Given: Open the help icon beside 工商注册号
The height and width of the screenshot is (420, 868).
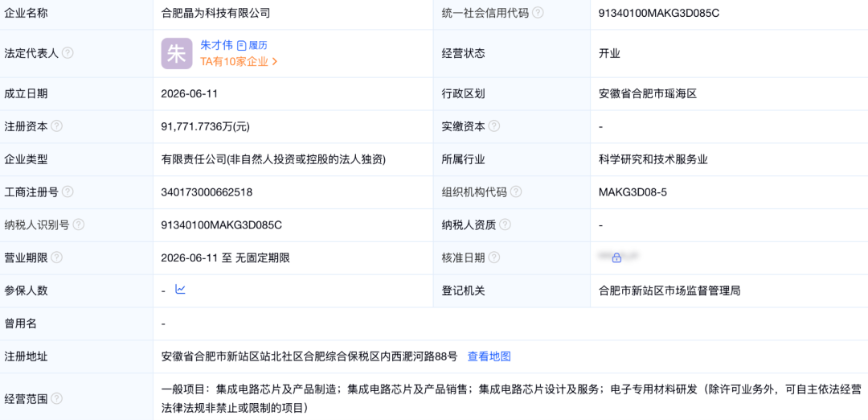Looking at the screenshot, I should 68,191.
